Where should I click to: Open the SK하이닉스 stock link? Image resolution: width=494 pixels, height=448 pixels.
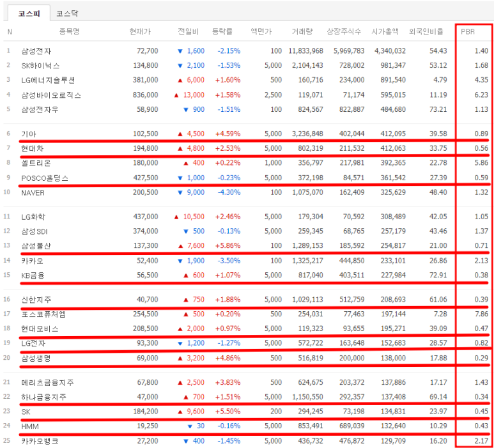(40, 66)
